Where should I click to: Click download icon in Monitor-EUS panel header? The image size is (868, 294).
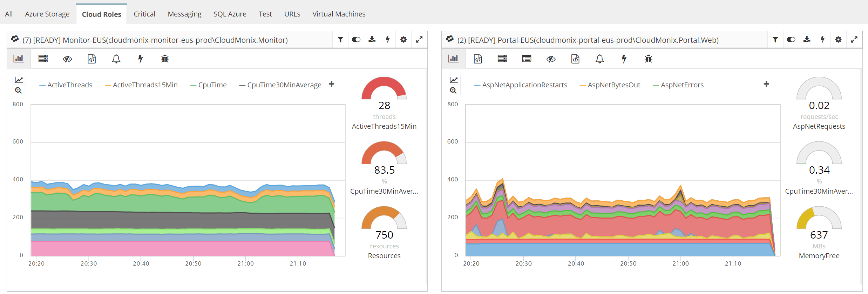[372, 39]
